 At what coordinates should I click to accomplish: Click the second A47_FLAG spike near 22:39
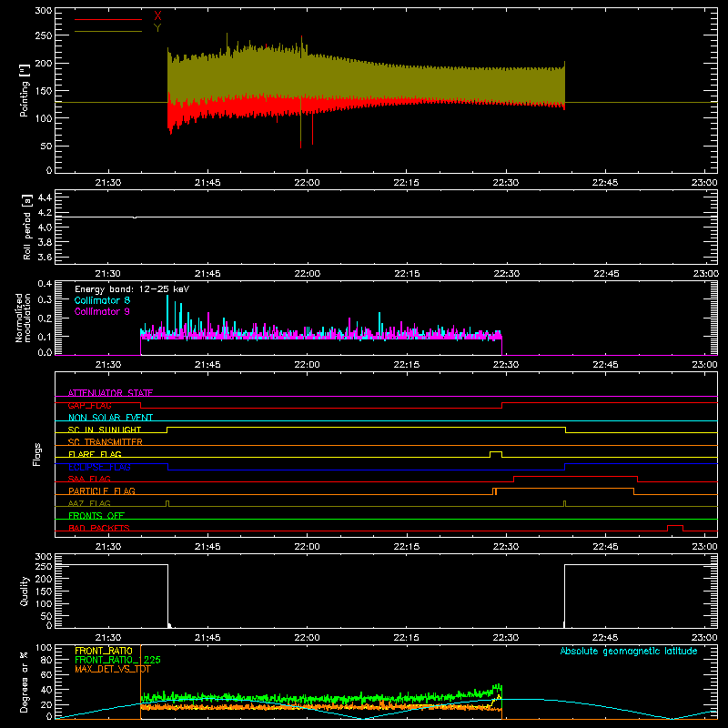coord(564,503)
